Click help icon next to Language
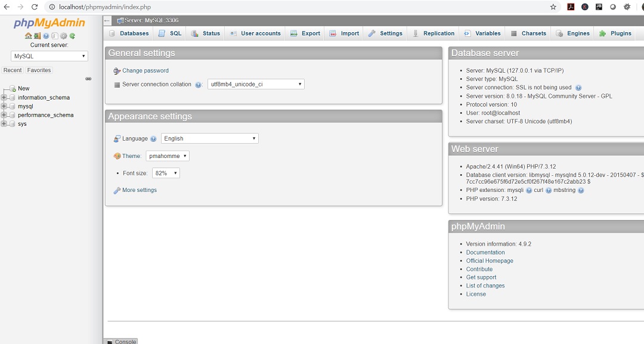Image resolution: width=644 pixels, height=344 pixels. tap(153, 139)
